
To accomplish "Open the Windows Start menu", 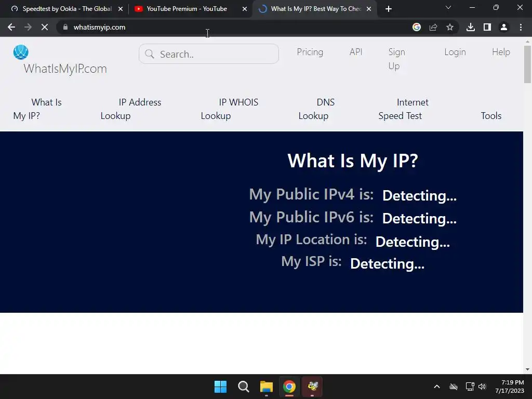I will click(220, 387).
